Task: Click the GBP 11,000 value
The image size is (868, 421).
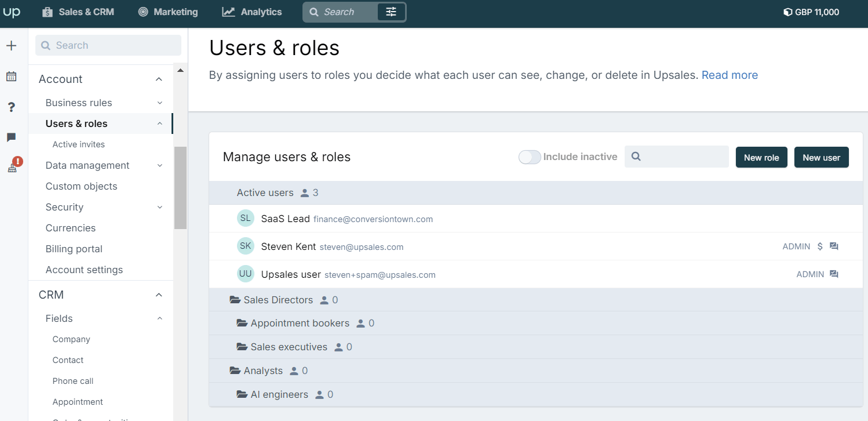Action: coord(817,12)
